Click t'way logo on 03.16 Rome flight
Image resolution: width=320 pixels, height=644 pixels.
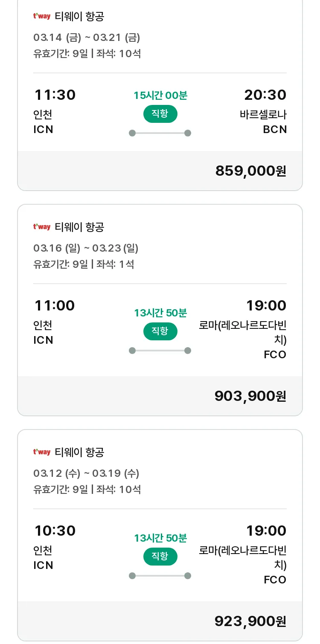pos(42,227)
